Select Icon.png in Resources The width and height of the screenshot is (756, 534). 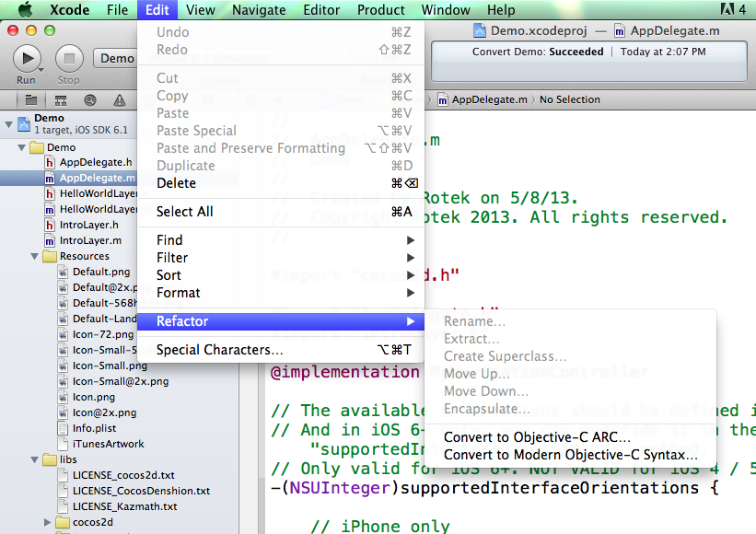[94, 397]
